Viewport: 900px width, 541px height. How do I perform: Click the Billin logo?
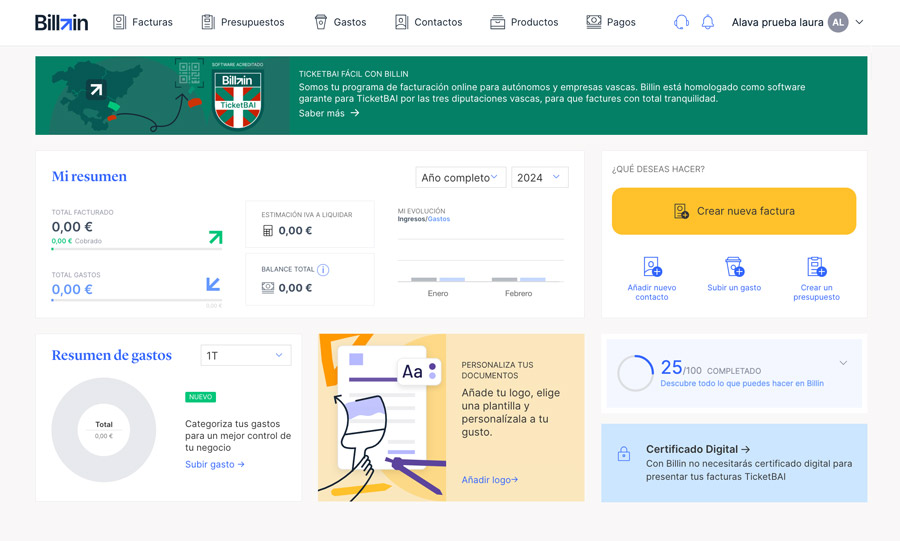(x=61, y=22)
